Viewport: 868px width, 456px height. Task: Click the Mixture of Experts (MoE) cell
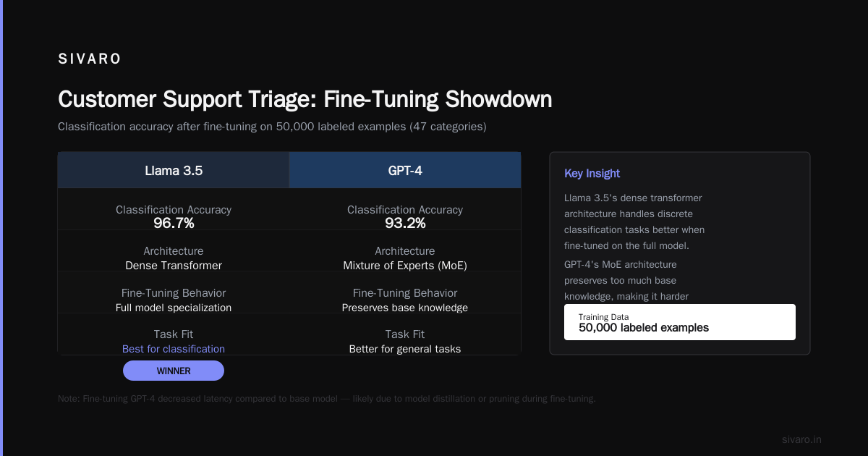pos(405,266)
